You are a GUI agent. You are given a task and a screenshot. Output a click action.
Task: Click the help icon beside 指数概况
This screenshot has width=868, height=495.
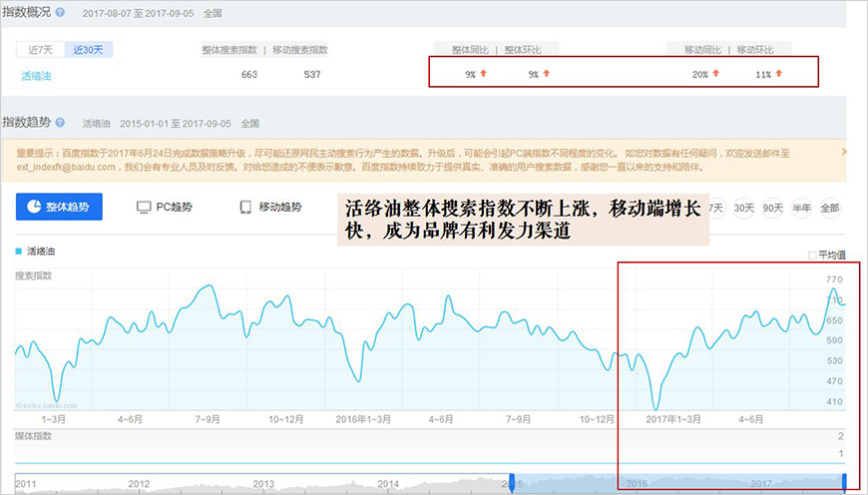click(x=60, y=13)
